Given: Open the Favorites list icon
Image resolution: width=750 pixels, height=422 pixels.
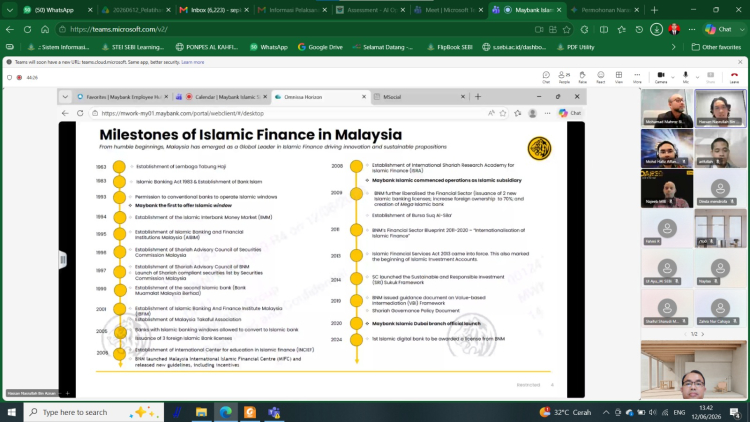Looking at the screenshot, I should tap(621, 29).
